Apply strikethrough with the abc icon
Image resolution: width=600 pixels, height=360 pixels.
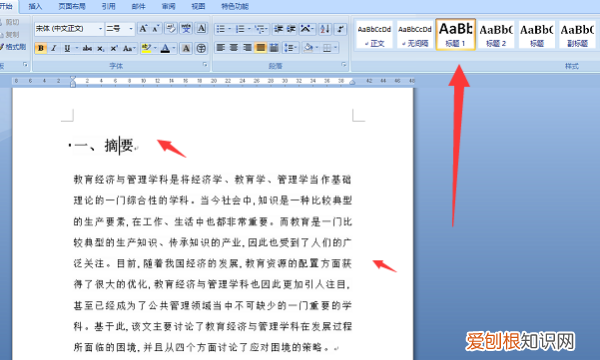coord(87,48)
